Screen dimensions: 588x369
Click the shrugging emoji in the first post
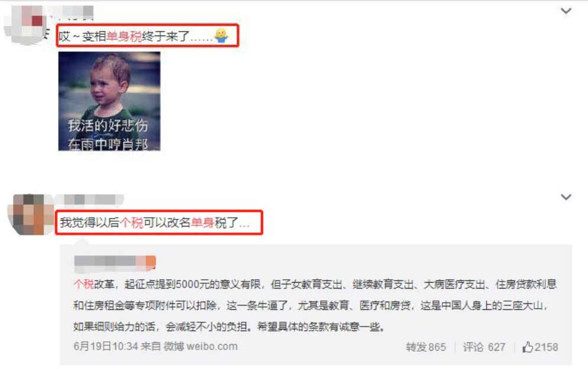tap(221, 35)
